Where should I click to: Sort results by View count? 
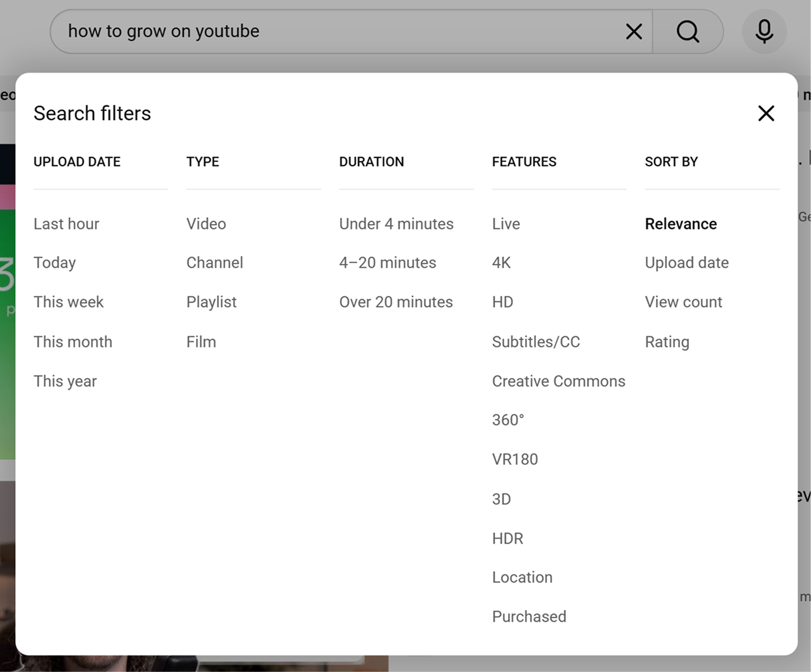click(683, 302)
